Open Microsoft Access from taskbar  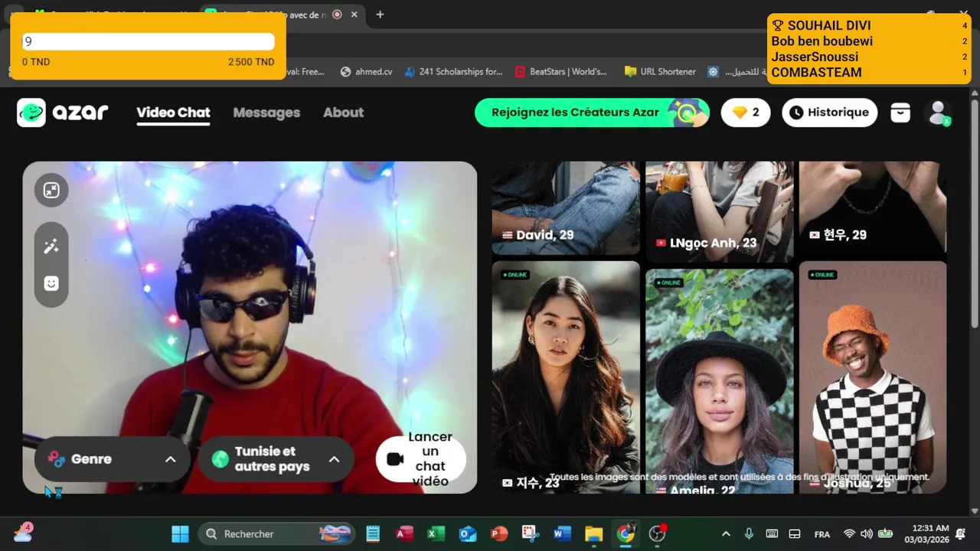tap(404, 533)
